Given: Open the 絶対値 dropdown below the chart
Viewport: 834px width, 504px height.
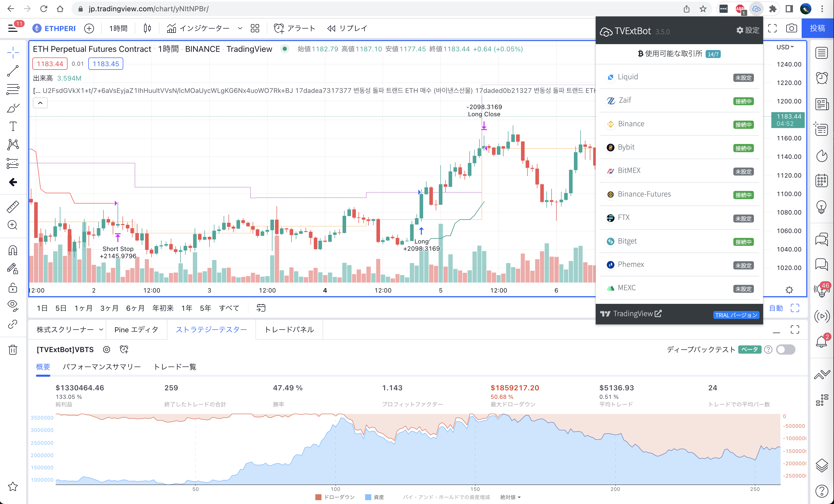Looking at the screenshot, I should (x=510, y=497).
